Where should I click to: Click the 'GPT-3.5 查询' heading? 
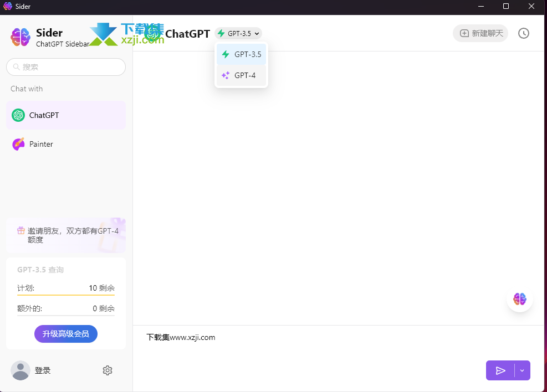pos(40,270)
